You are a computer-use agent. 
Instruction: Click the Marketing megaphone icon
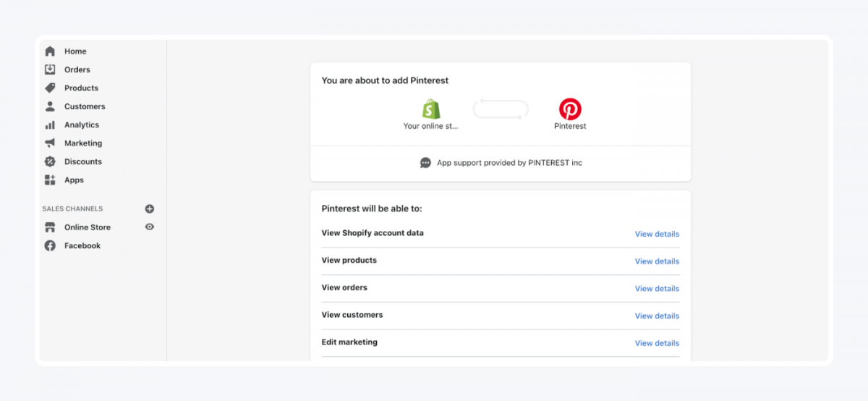[50, 143]
